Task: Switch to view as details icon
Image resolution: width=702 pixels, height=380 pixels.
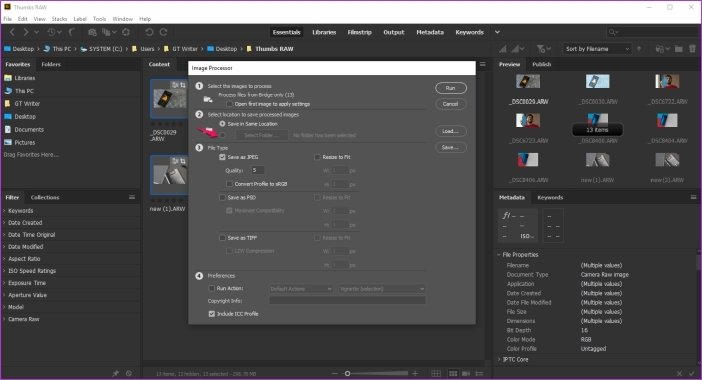Action: (466, 373)
